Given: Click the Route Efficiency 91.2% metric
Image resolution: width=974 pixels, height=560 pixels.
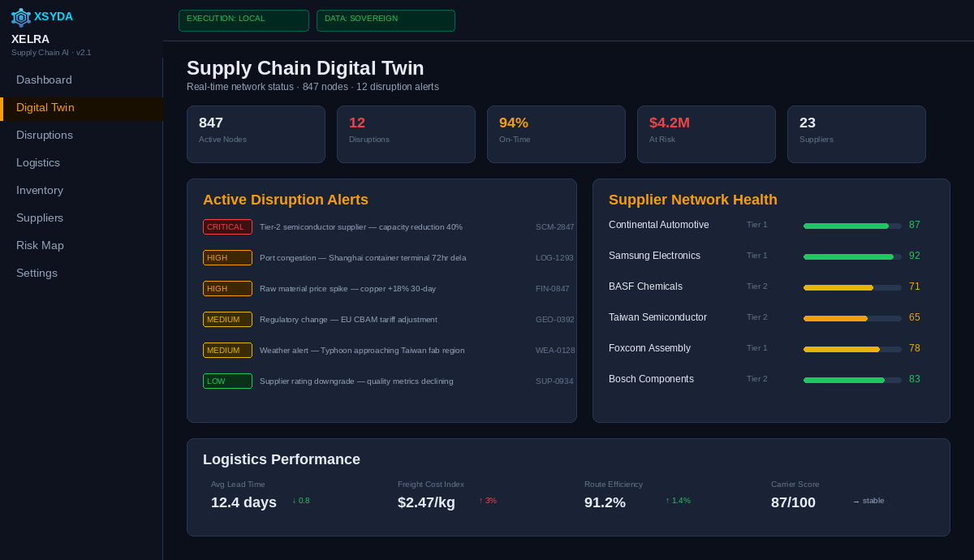Looking at the screenshot, I should 605,502.
